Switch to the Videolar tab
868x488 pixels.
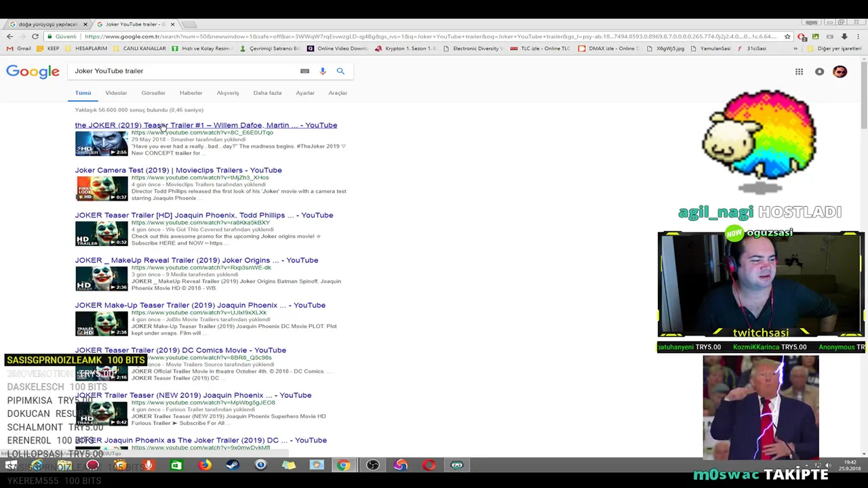tap(116, 93)
